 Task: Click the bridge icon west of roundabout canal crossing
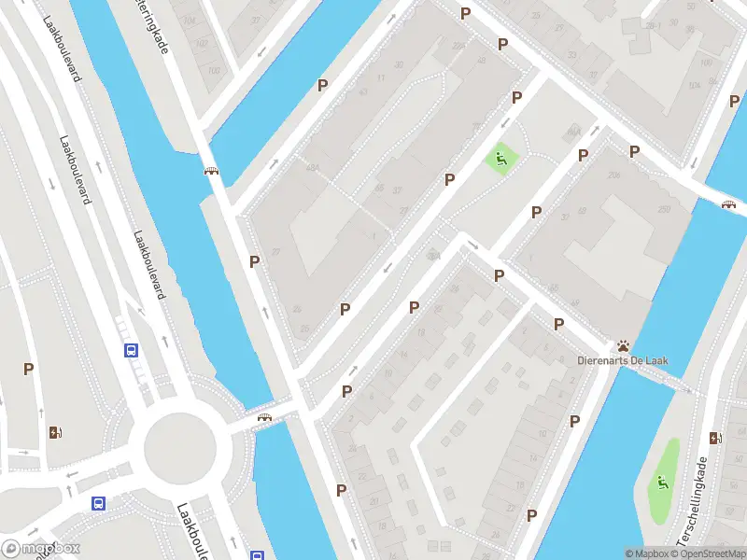coord(264,417)
